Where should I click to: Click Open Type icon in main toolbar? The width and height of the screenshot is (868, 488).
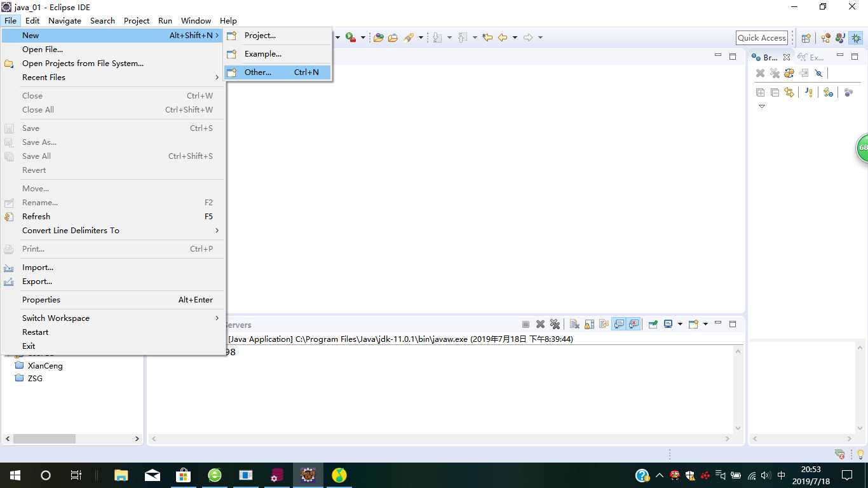(379, 37)
